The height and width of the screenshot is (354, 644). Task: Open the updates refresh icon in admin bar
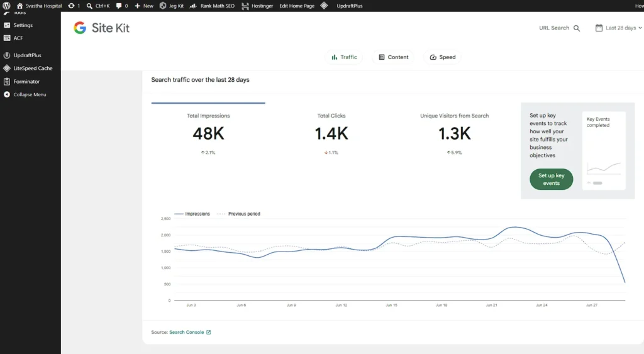pyautogui.click(x=72, y=6)
